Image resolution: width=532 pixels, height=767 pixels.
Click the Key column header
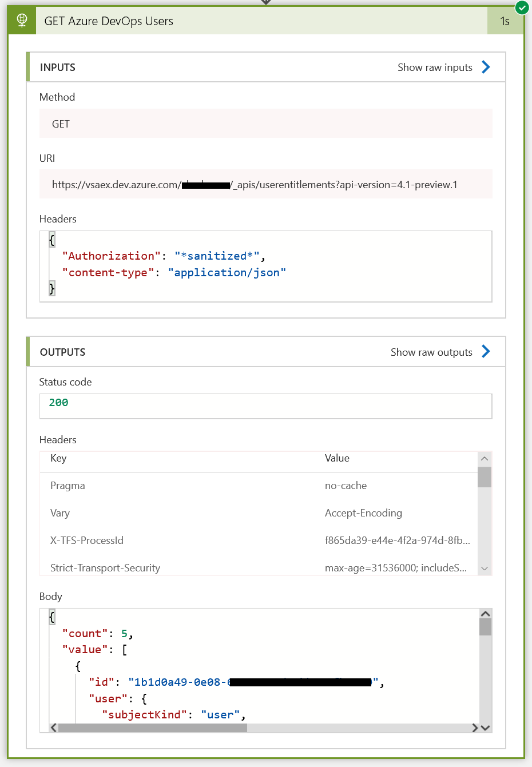(58, 458)
